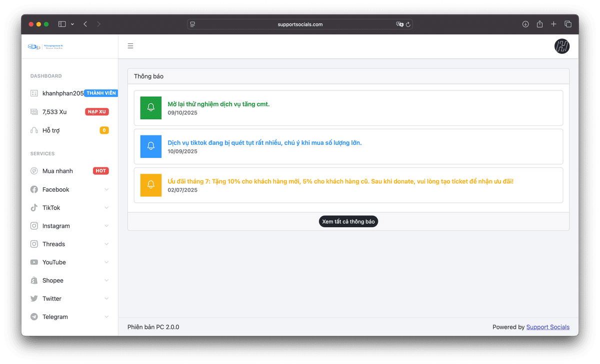Open Mua nhanh quick buy
This screenshot has width=600, height=364.
[57, 171]
